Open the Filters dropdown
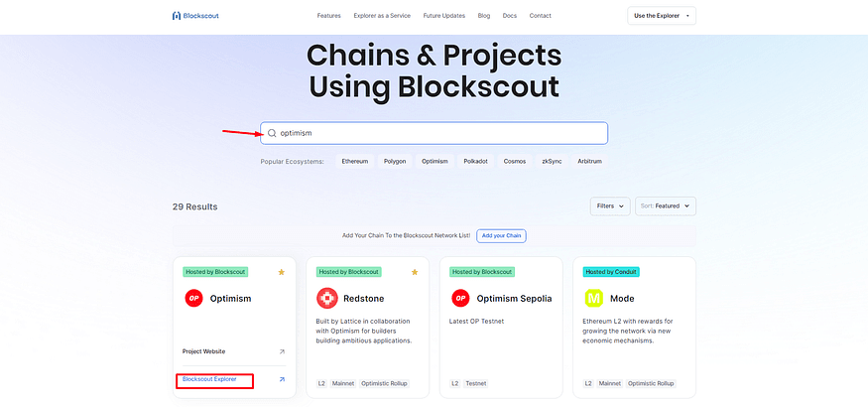Screen dimensions: 868x407 610,206
